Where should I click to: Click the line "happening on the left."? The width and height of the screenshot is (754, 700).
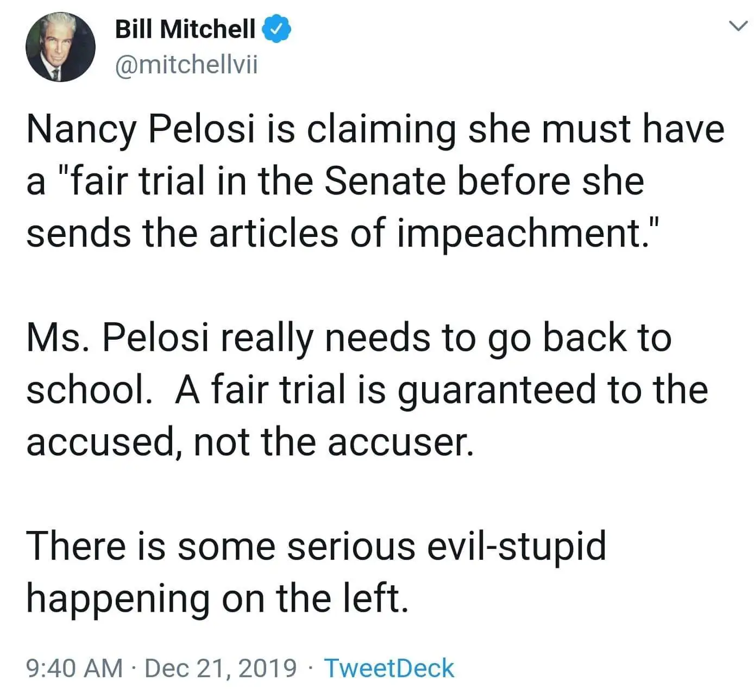(217, 598)
